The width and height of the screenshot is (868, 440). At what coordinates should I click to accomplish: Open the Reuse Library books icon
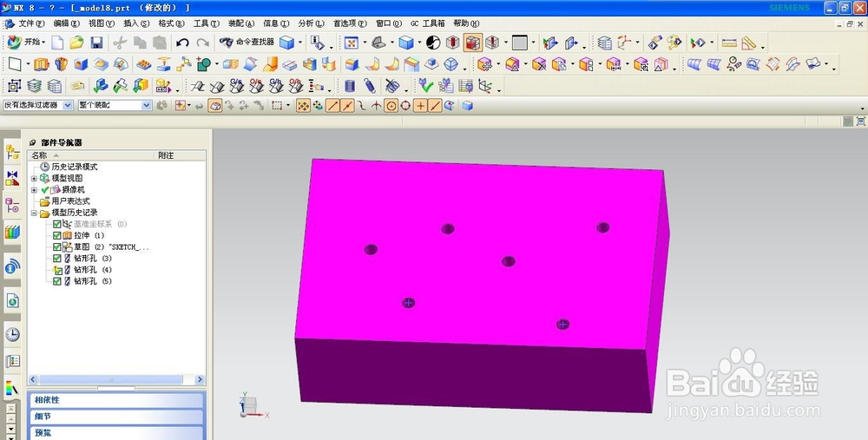click(12, 233)
